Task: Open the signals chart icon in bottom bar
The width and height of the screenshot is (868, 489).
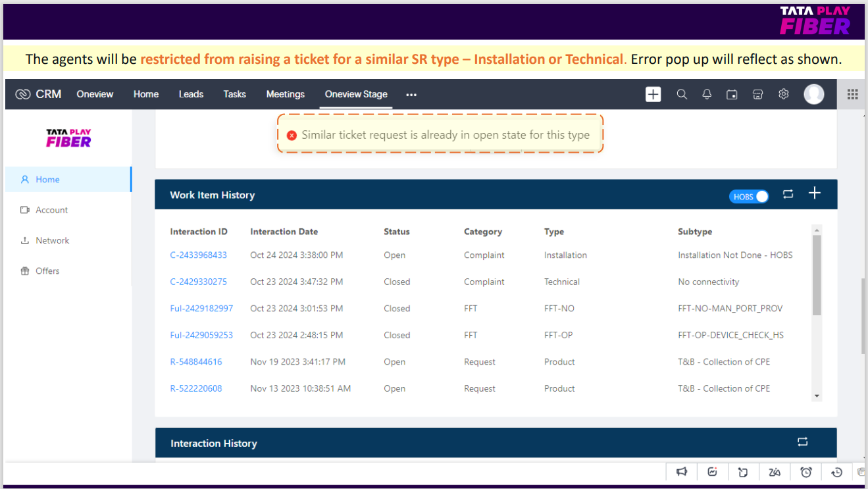Action: click(x=712, y=471)
